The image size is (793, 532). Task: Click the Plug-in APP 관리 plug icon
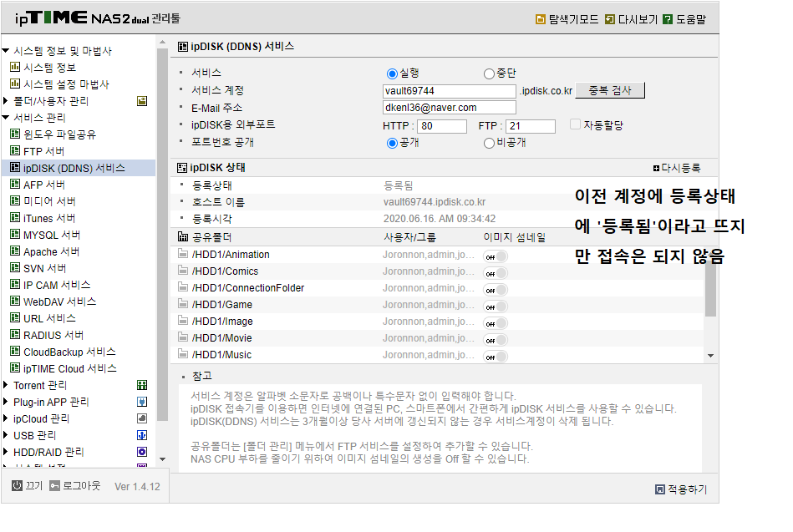pyautogui.click(x=142, y=402)
